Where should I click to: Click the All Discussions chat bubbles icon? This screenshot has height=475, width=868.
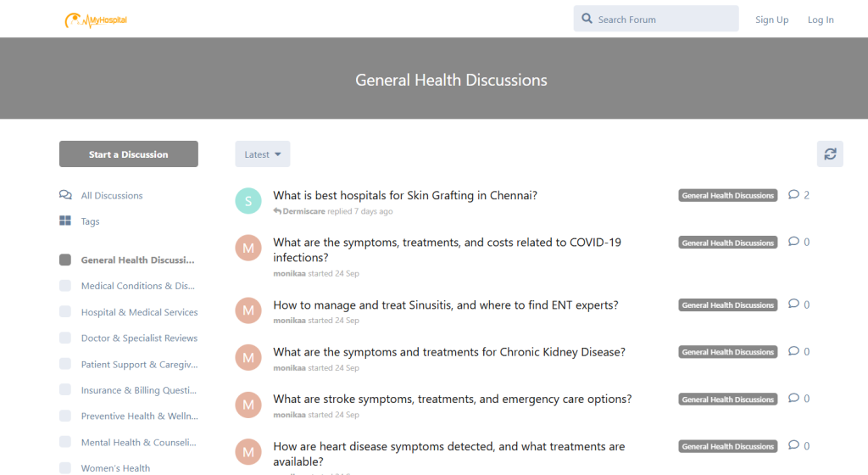pos(65,195)
